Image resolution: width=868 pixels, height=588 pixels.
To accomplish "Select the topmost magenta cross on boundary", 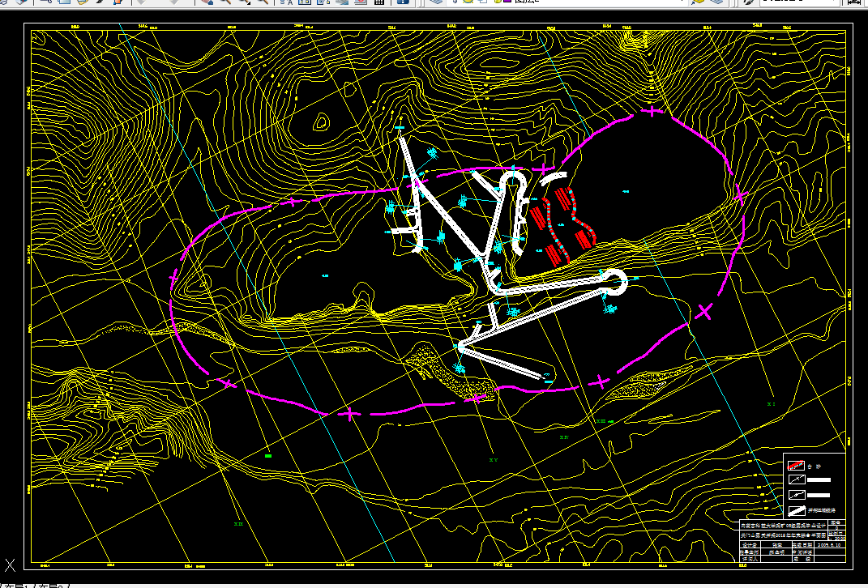I will coord(654,111).
